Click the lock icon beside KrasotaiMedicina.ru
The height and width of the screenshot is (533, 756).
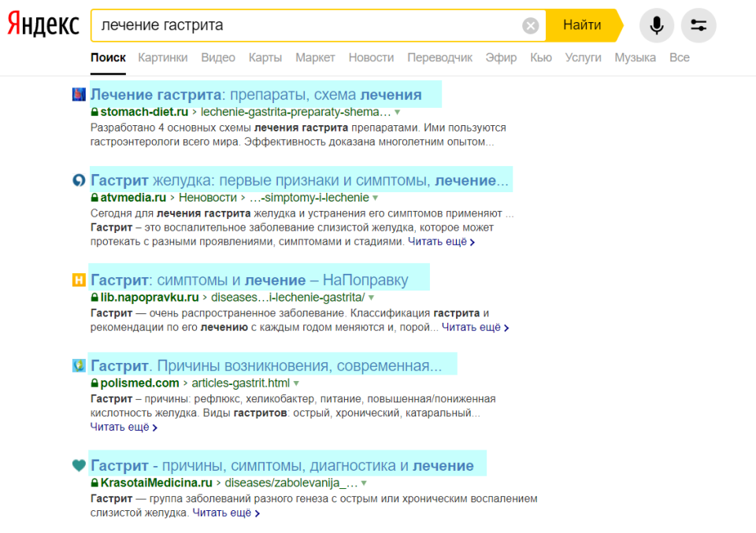point(94,483)
